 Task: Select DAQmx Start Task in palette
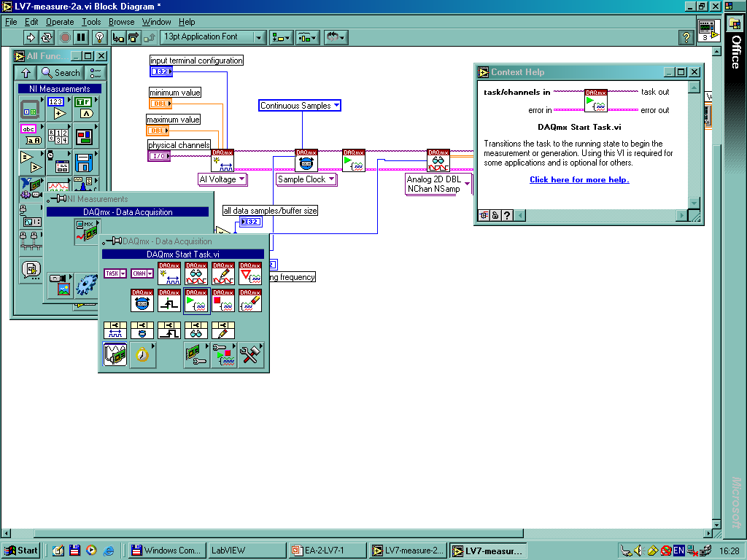[x=196, y=300]
